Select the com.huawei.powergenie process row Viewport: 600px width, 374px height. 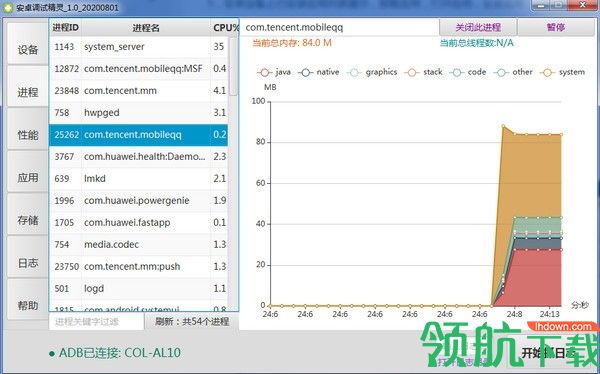point(139,201)
